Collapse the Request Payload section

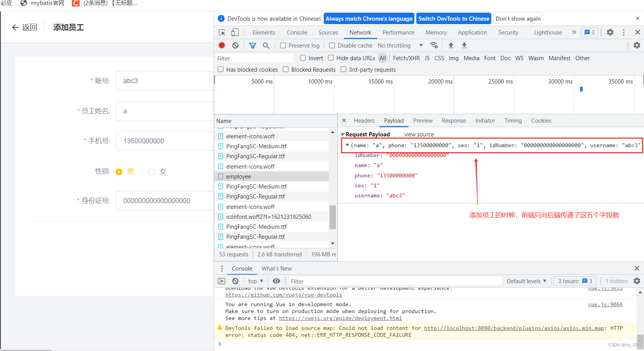click(x=342, y=134)
